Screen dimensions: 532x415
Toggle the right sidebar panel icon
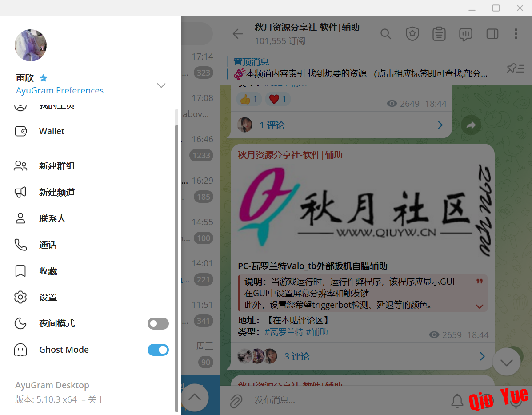(x=492, y=34)
